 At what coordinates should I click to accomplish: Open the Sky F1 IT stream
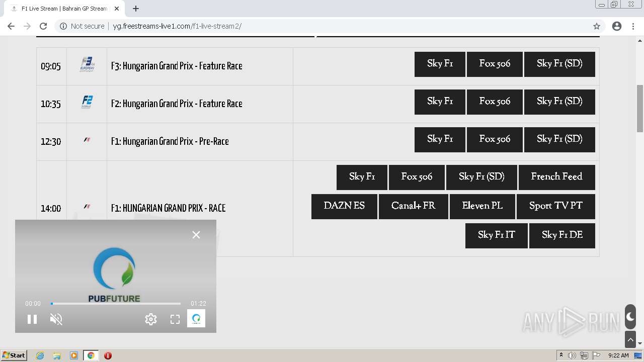[497, 236]
